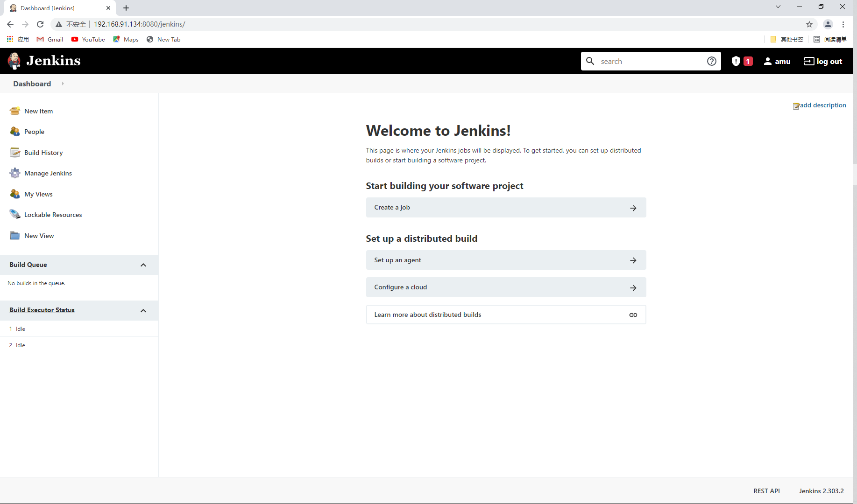Open the Build Executor Status link
Image resolution: width=857 pixels, height=504 pixels.
(42, 310)
